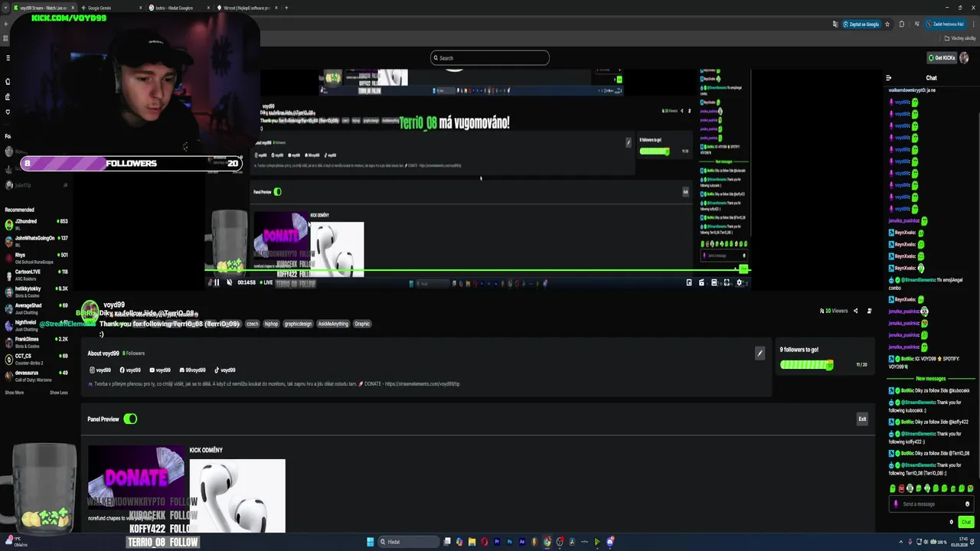
Task: Open Premiere Pro from taskbar
Action: click(497, 542)
